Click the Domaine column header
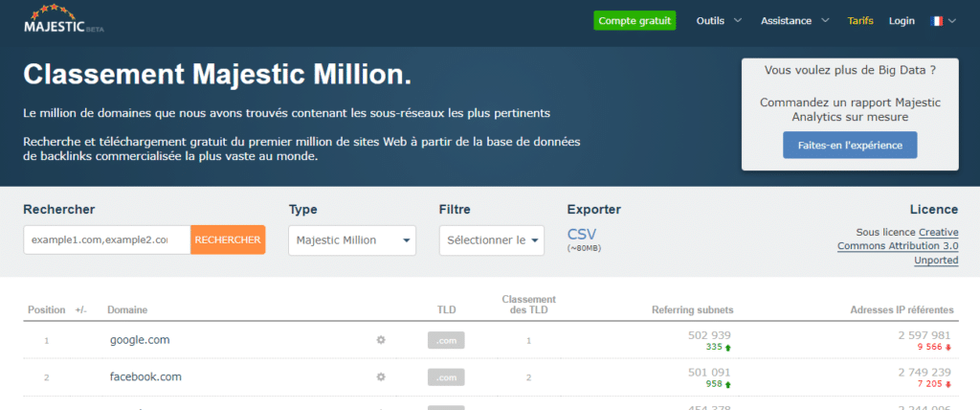This screenshot has width=980, height=410. coord(127,309)
